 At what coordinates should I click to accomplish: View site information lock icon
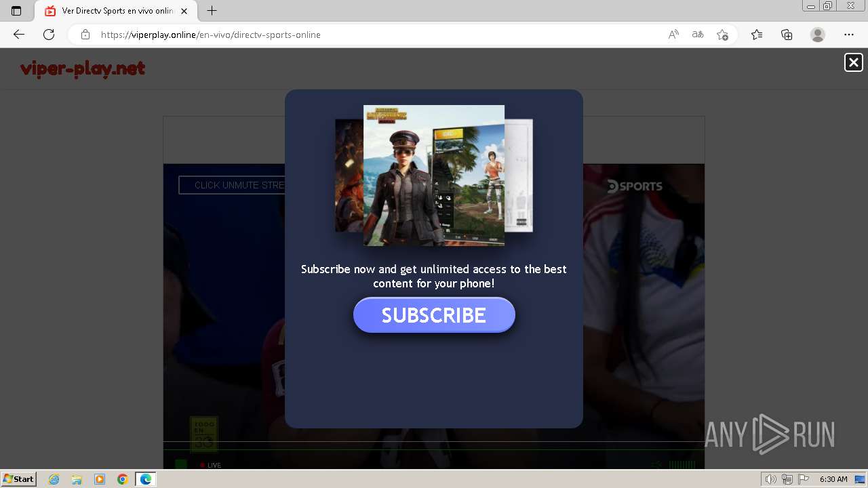tap(85, 35)
